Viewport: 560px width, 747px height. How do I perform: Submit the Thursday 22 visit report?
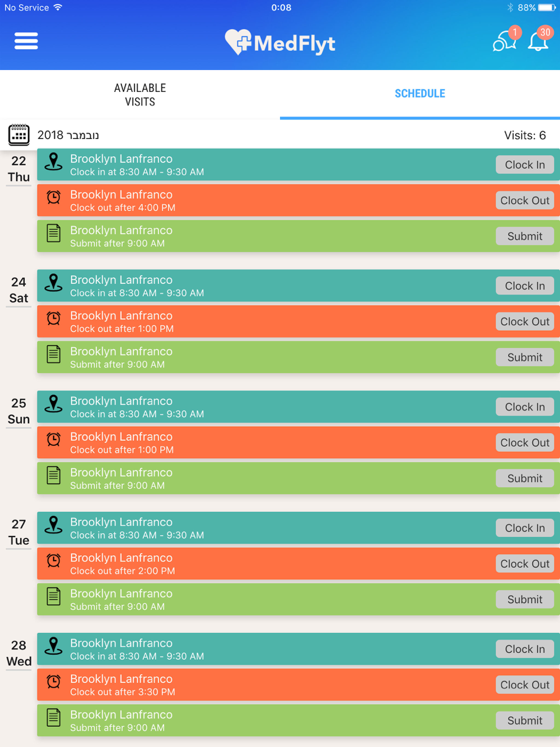pyautogui.click(x=525, y=236)
